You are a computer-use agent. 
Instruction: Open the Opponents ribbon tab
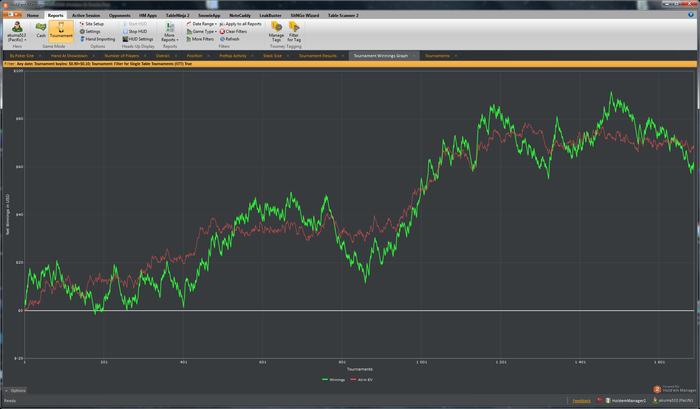click(x=120, y=15)
